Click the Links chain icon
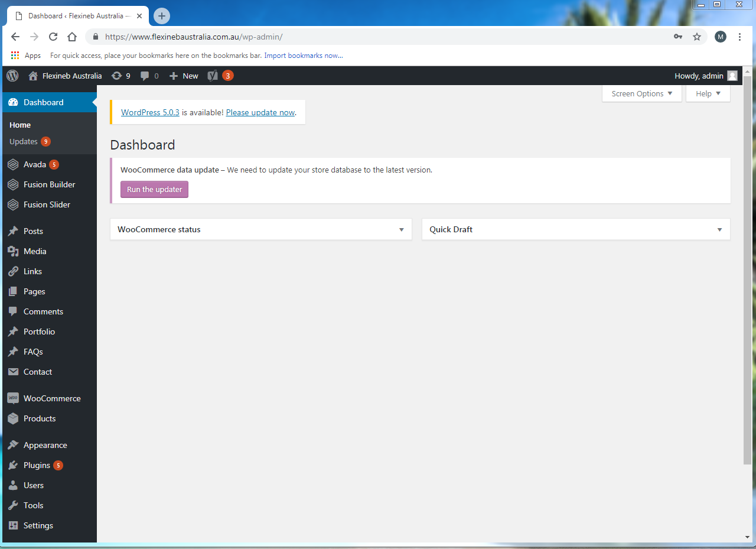756x549 pixels. click(13, 271)
